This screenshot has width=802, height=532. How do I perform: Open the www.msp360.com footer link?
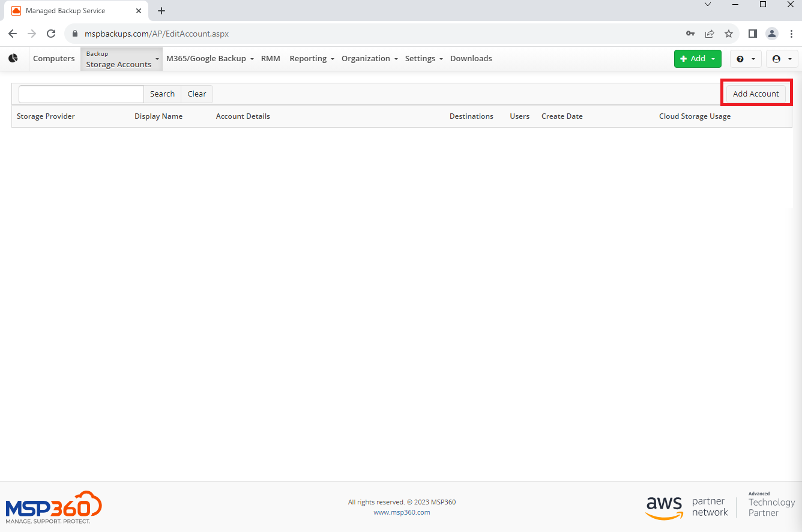(x=402, y=512)
